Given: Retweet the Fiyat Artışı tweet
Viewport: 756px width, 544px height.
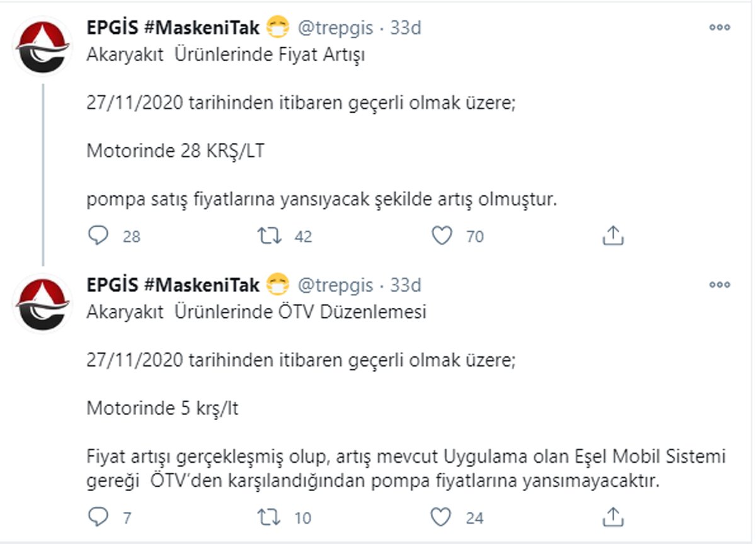Looking at the screenshot, I should (x=269, y=235).
